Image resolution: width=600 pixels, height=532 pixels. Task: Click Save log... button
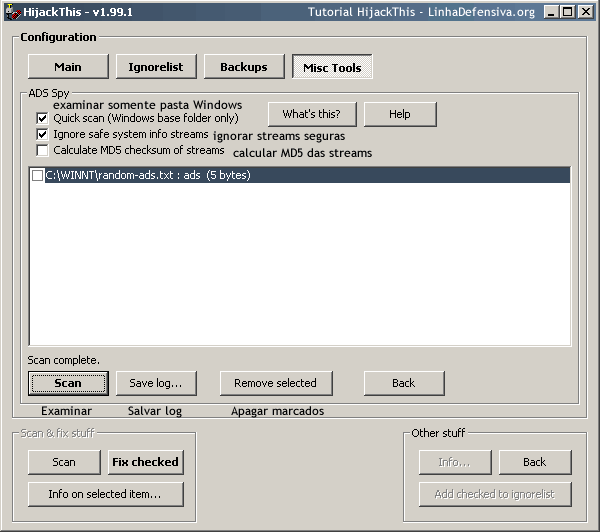[156, 383]
